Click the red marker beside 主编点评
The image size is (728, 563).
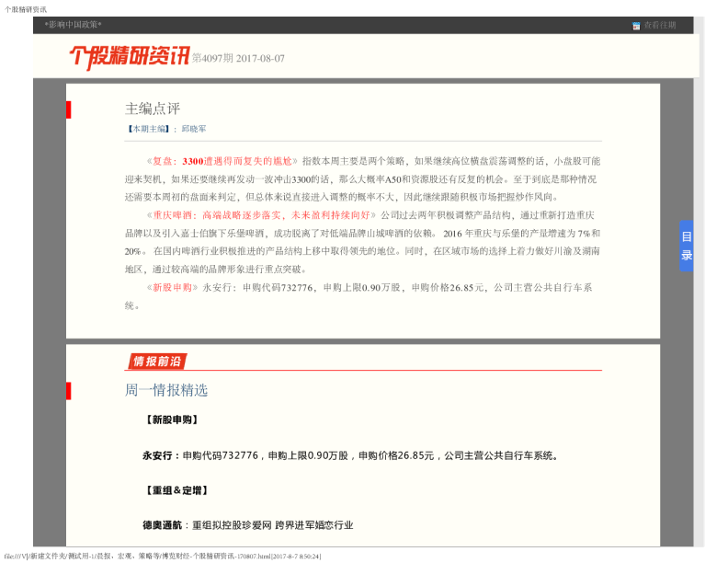68,109
